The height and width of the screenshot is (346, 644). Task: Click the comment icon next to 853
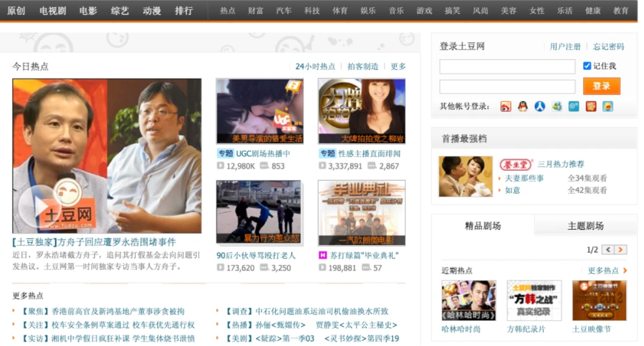point(264,166)
